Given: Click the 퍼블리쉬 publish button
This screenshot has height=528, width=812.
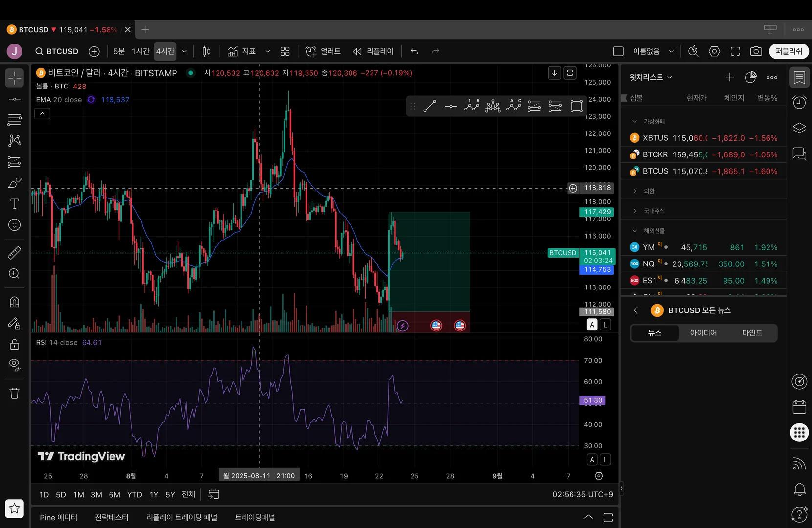Looking at the screenshot, I should coord(789,51).
